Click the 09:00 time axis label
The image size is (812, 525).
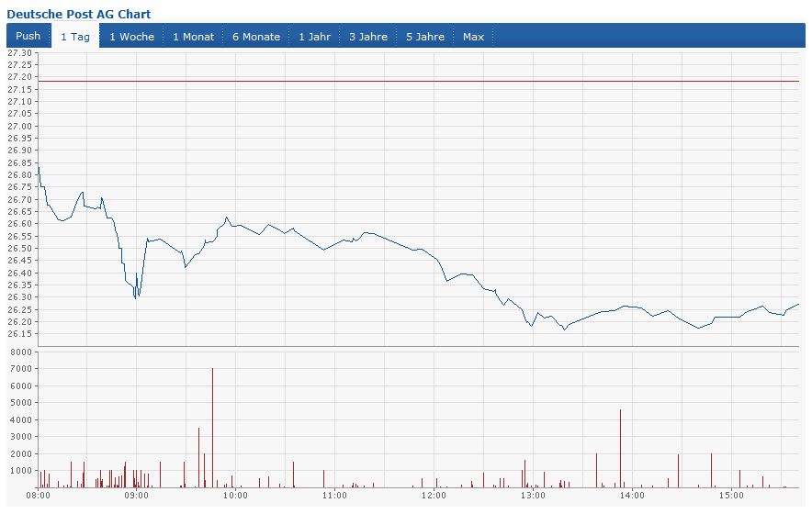pos(136,496)
